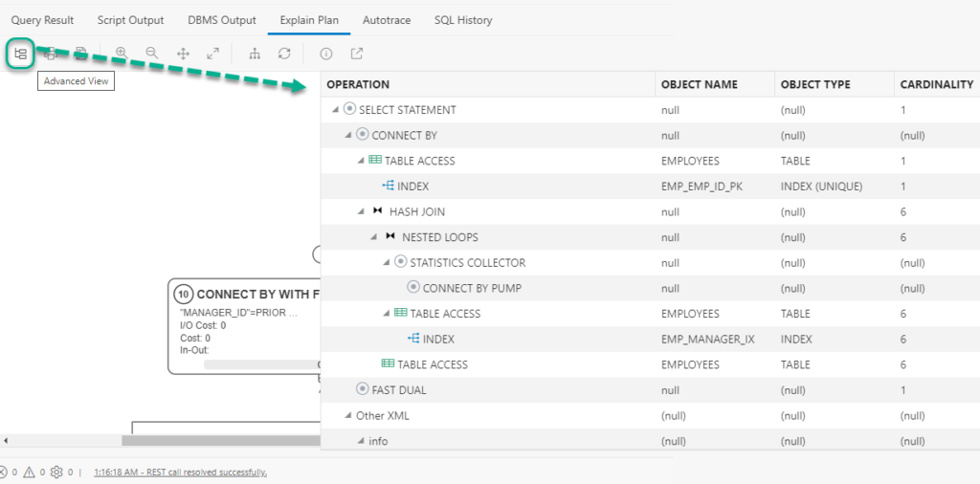Click the four-way move arrows icon

(x=183, y=54)
